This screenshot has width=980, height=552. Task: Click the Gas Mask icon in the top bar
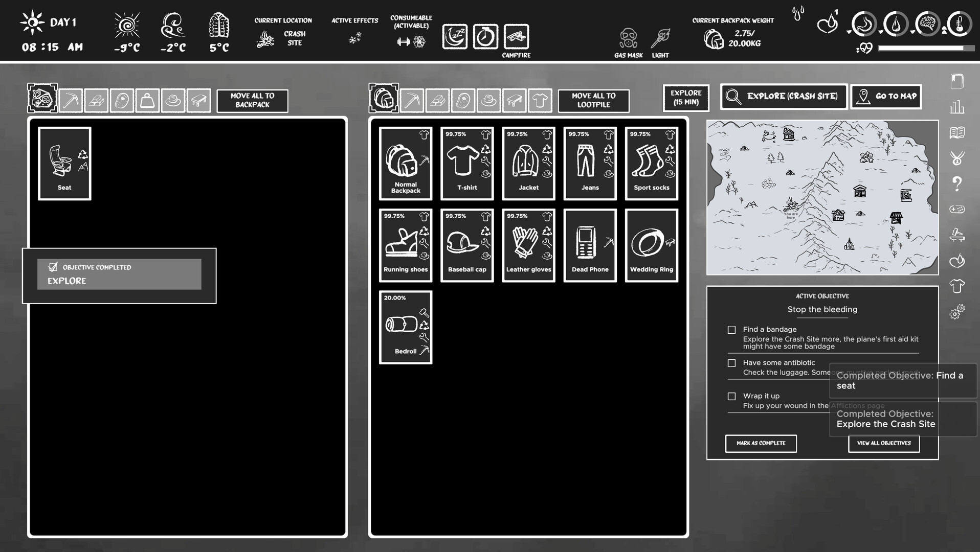(627, 38)
